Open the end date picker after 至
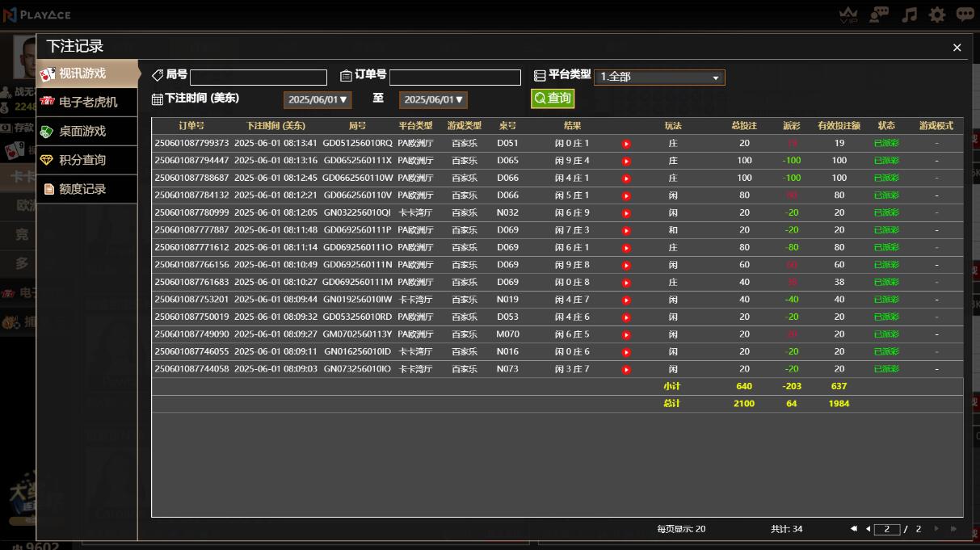980x550 pixels. click(x=433, y=99)
